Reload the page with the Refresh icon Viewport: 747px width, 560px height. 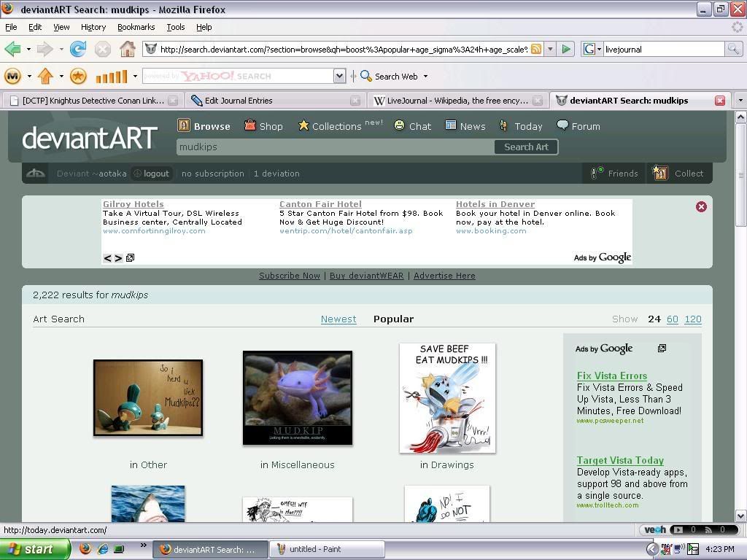[x=77, y=49]
